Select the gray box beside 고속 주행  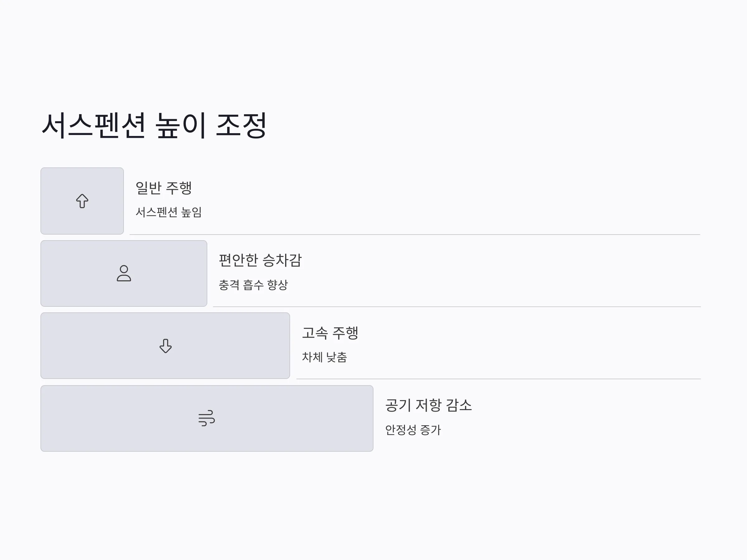(166, 346)
